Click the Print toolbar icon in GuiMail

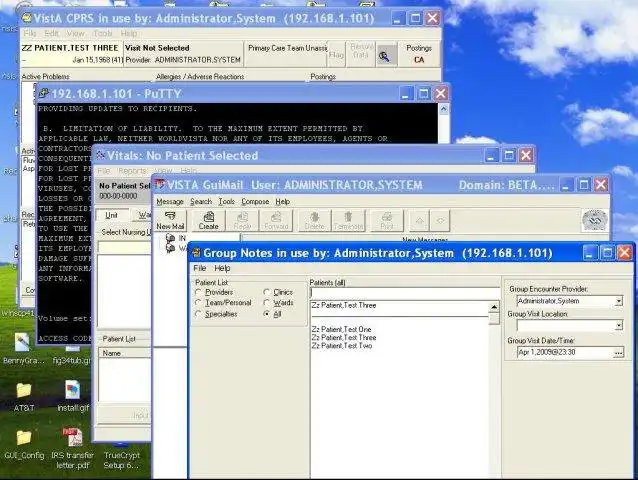(x=387, y=220)
